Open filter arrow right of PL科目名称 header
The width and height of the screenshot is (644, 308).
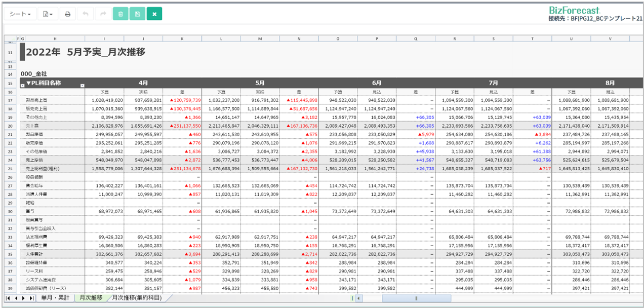click(82, 85)
